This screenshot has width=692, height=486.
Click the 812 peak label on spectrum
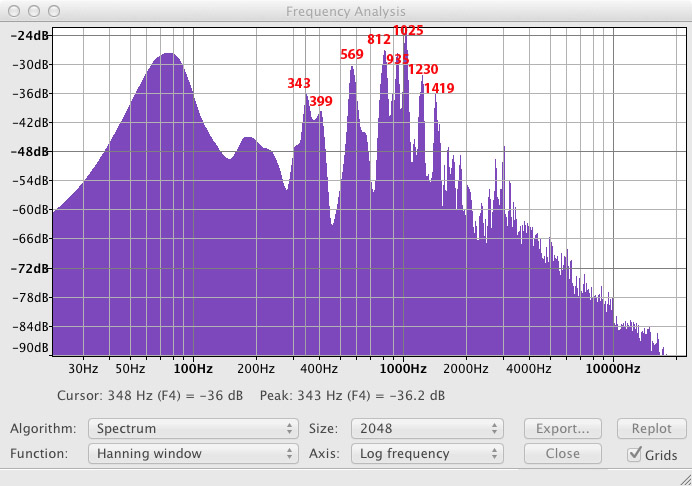point(379,39)
